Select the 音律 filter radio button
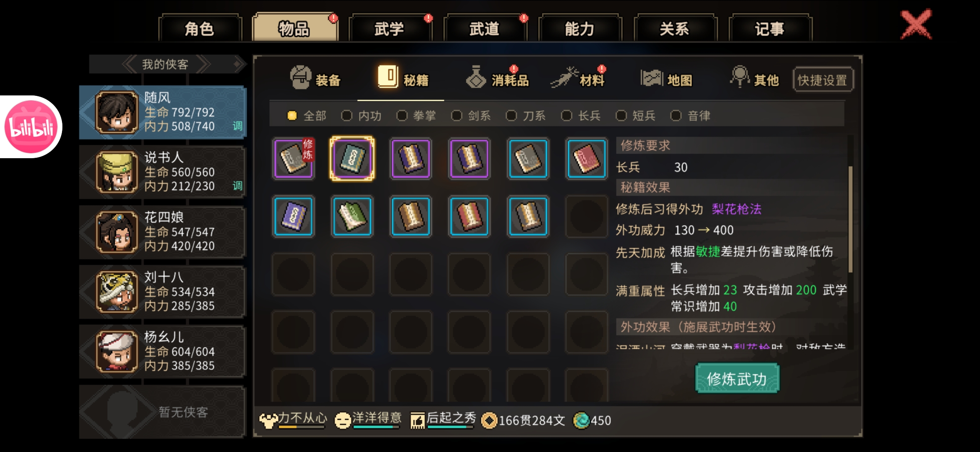This screenshot has width=980, height=452. point(676,116)
